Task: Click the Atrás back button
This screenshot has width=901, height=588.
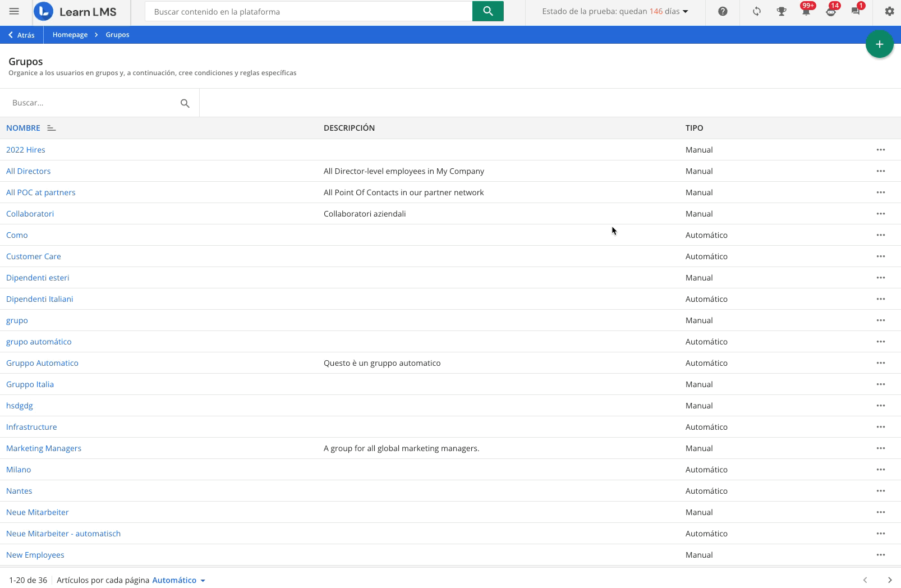Action: 21,34
